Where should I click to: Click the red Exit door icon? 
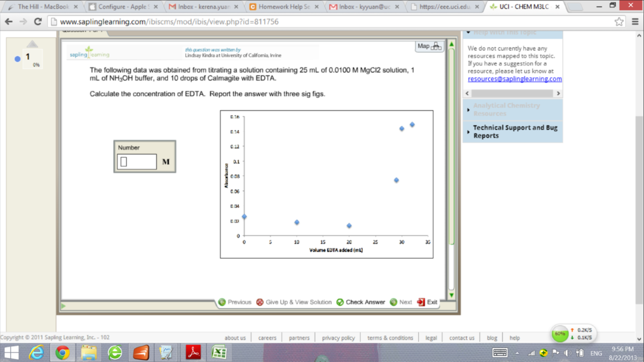[x=421, y=302]
